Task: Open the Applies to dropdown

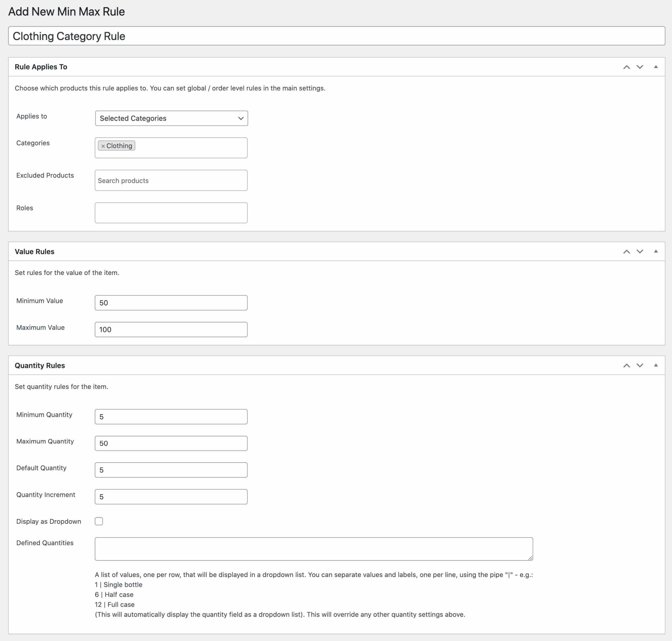Action: (171, 118)
